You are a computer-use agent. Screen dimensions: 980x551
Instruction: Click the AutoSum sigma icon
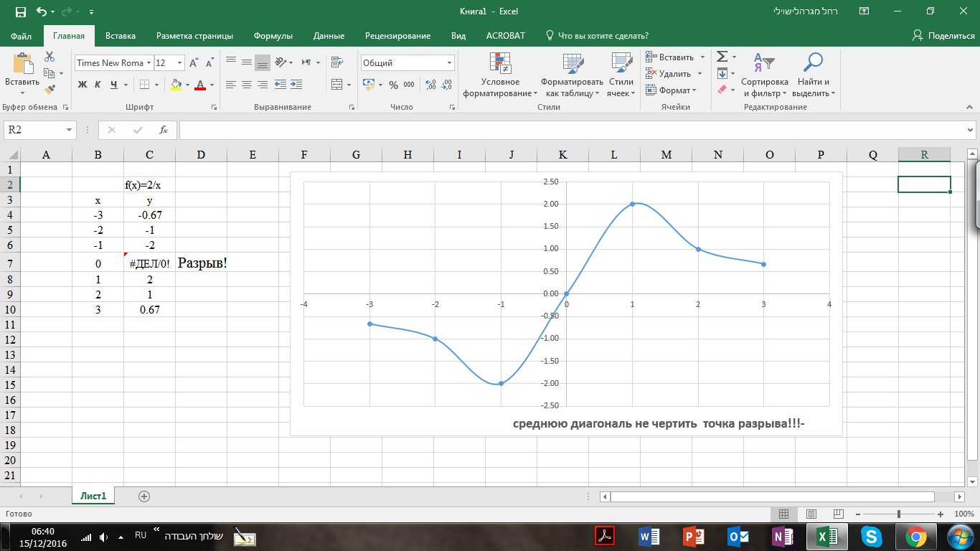[x=722, y=57]
